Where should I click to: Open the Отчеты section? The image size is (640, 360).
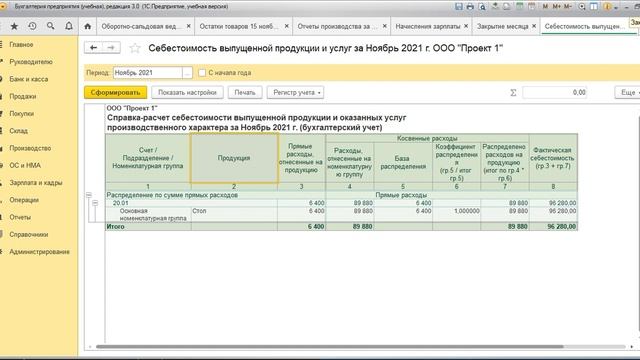(x=20, y=217)
